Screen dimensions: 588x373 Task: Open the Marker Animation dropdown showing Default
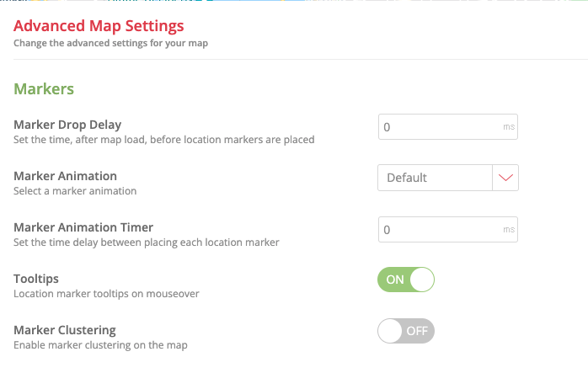(435, 178)
